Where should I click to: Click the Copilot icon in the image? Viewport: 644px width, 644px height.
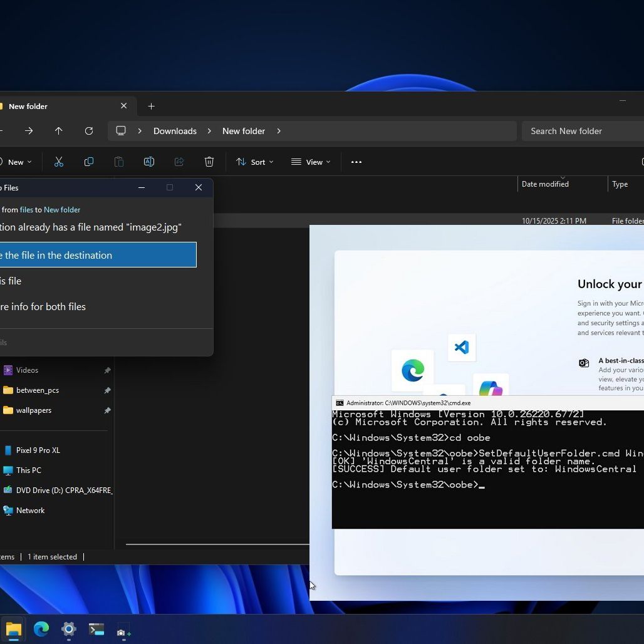[x=491, y=388]
